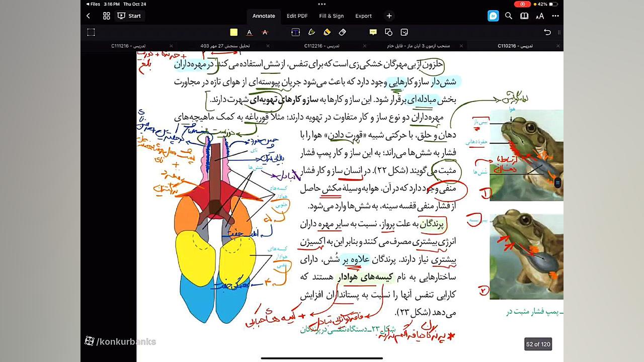The width and height of the screenshot is (644, 362).
Task: Open the reading mode book icon
Action: (524, 16)
